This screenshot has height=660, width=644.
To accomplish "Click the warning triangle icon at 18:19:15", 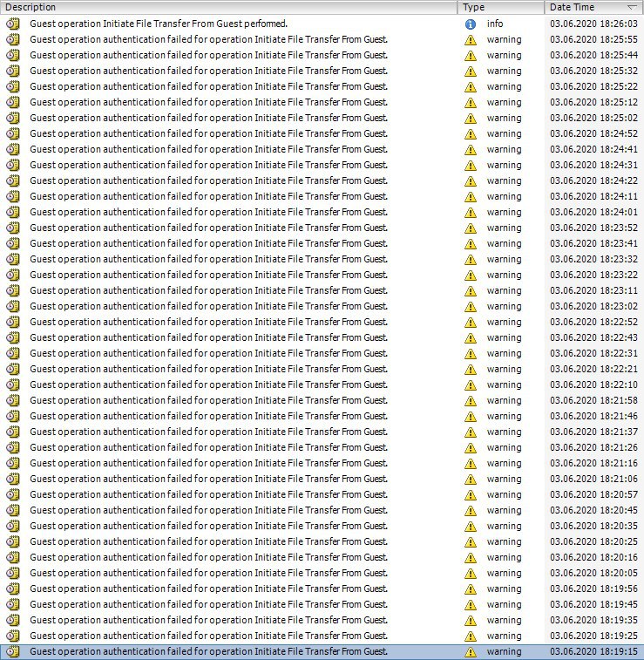I will [x=471, y=652].
